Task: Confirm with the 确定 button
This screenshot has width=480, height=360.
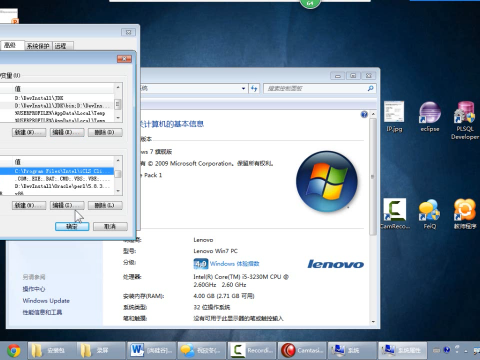Action: (72, 227)
